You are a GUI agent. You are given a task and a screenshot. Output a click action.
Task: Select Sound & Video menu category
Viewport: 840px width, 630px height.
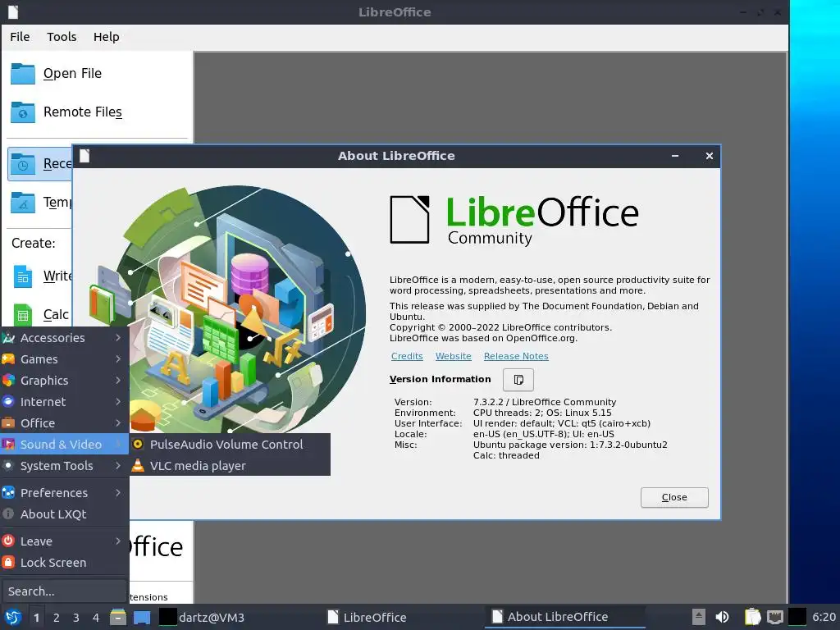pyautogui.click(x=64, y=444)
